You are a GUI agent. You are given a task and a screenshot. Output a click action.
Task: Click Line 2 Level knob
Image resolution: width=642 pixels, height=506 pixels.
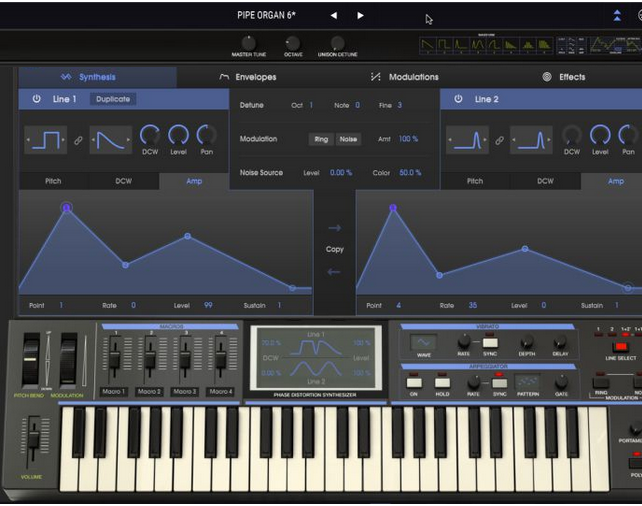600,135
